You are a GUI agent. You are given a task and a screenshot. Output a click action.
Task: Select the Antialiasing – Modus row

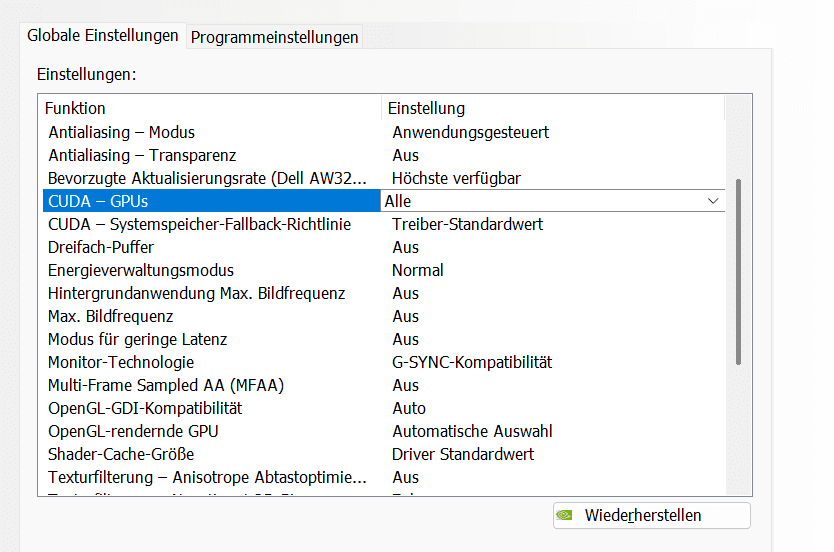pyautogui.click(x=383, y=132)
